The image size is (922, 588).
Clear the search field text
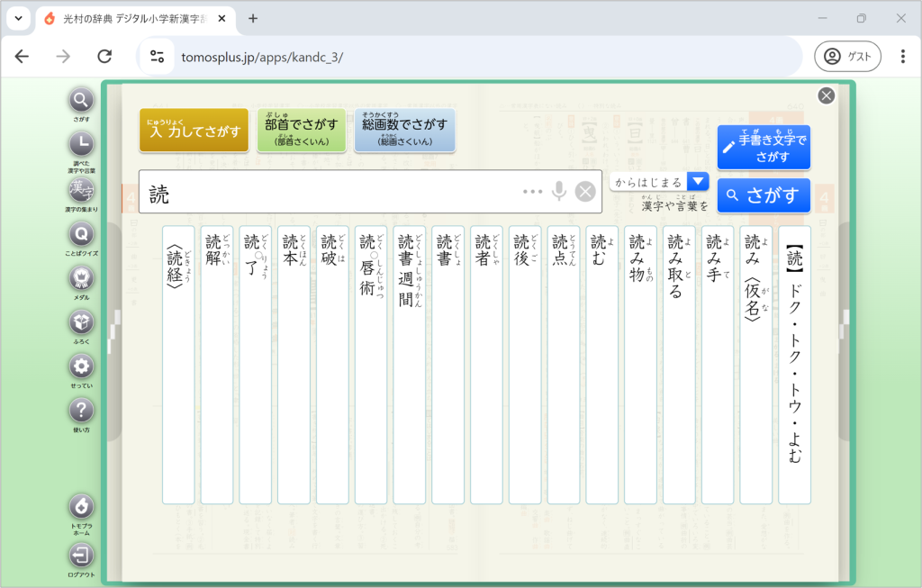pyautogui.click(x=585, y=192)
